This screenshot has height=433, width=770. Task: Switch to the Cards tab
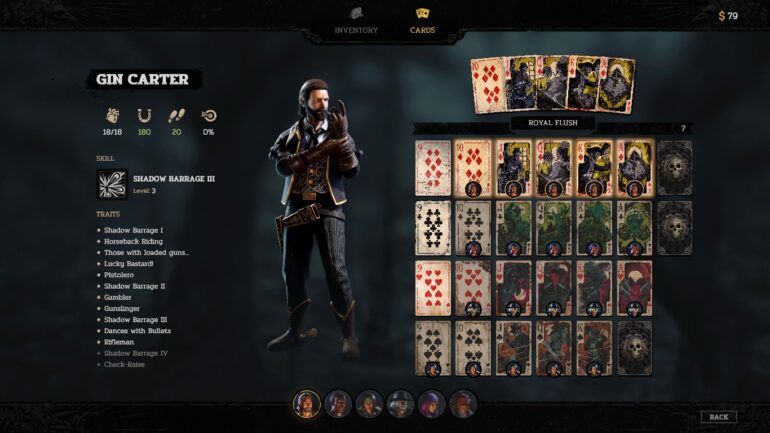click(422, 21)
